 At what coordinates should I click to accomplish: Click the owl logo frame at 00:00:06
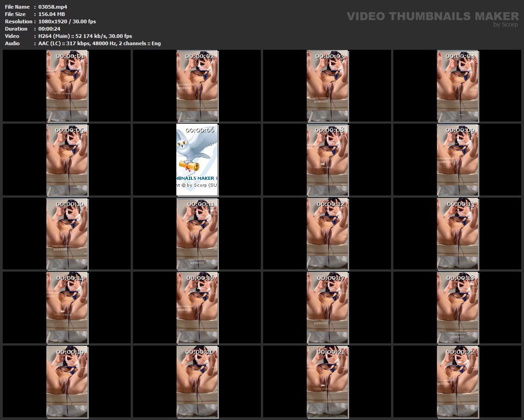tap(197, 160)
